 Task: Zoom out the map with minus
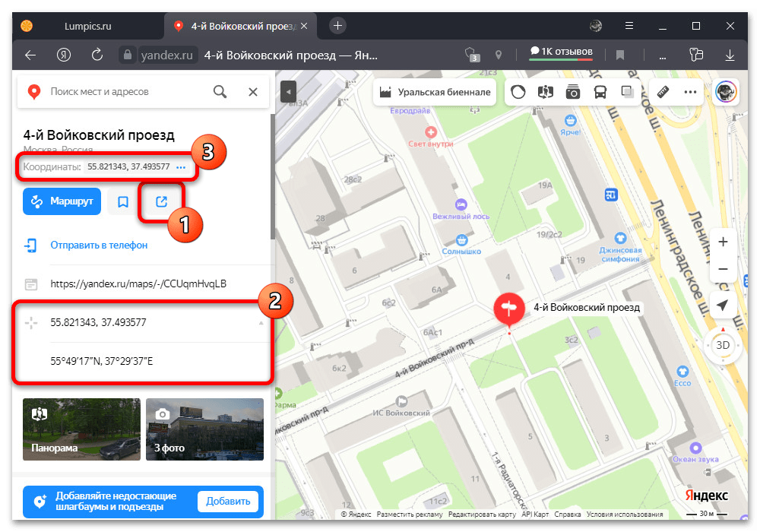coord(723,269)
